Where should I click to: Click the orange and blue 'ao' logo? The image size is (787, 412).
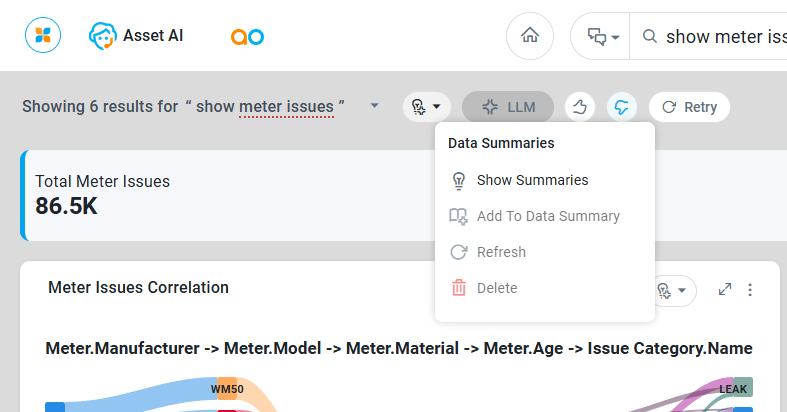coord(246,37)
